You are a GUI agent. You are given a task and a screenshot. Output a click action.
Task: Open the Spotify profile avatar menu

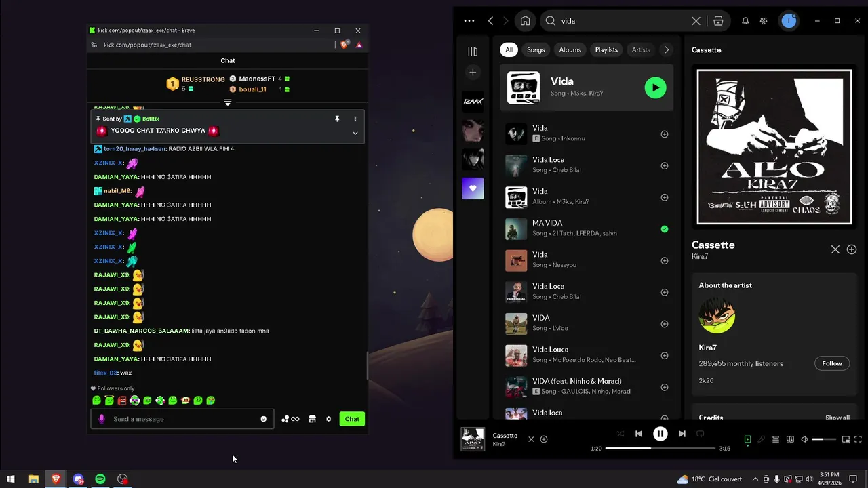tap(788, 21)
